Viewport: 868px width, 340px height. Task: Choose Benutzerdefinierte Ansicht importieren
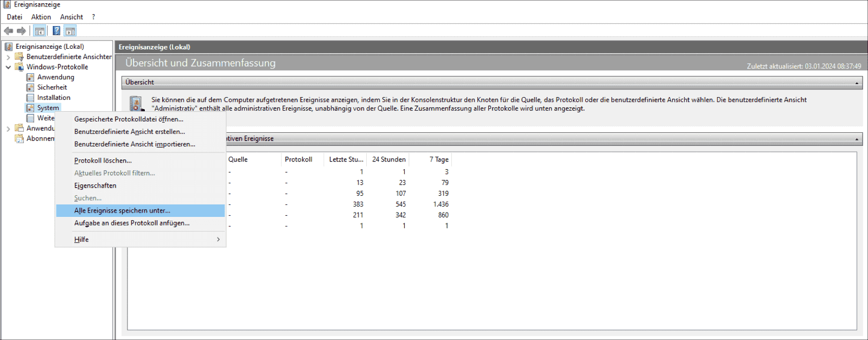click(141, 144)
